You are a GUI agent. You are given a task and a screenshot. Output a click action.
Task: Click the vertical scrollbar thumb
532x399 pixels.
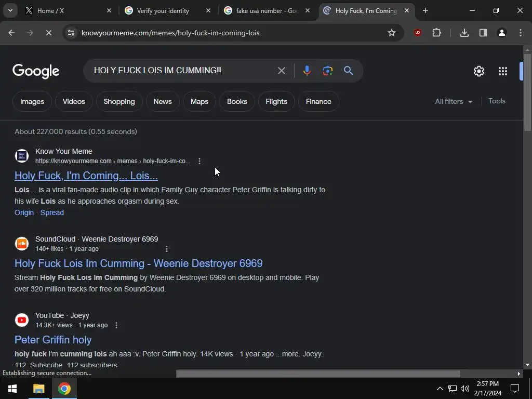pyautogui.click(x=527, y=92)
